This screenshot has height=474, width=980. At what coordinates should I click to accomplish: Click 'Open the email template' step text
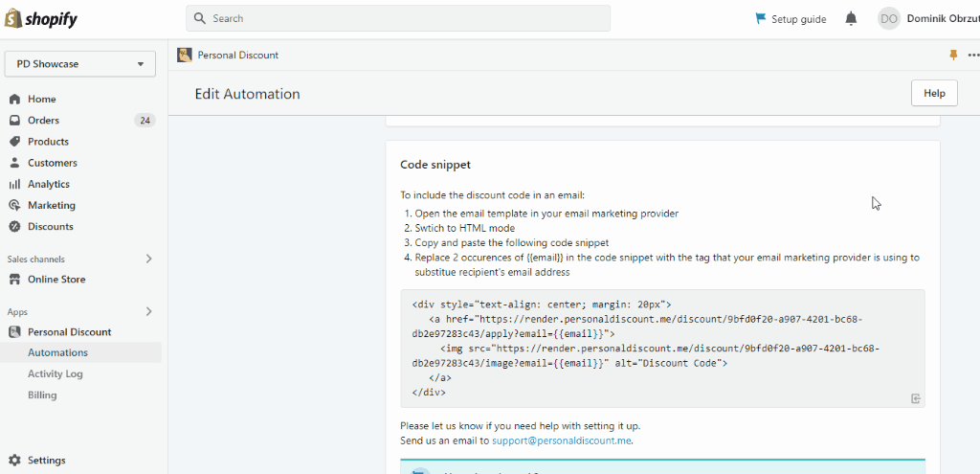[x=546, y=214]
